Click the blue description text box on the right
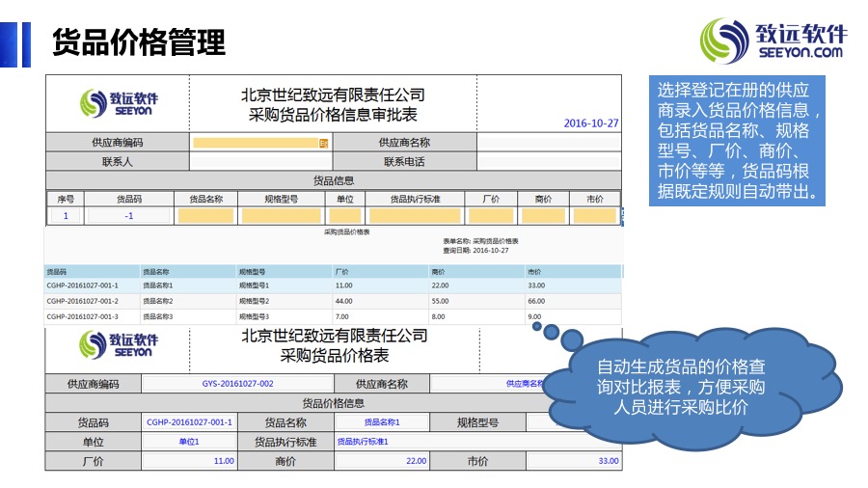Screen dimensions: 868x488 click(737, 141)
